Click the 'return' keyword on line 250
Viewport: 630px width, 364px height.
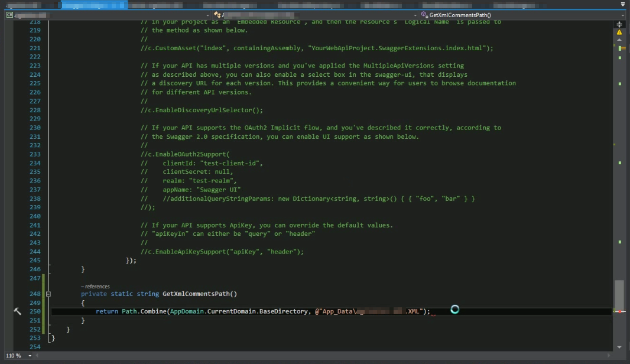pyautogui.click(x=107, y=311)
